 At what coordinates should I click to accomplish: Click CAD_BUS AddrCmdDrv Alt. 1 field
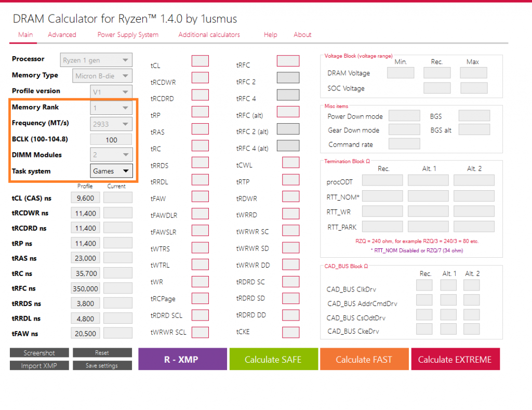click(448, 300)
